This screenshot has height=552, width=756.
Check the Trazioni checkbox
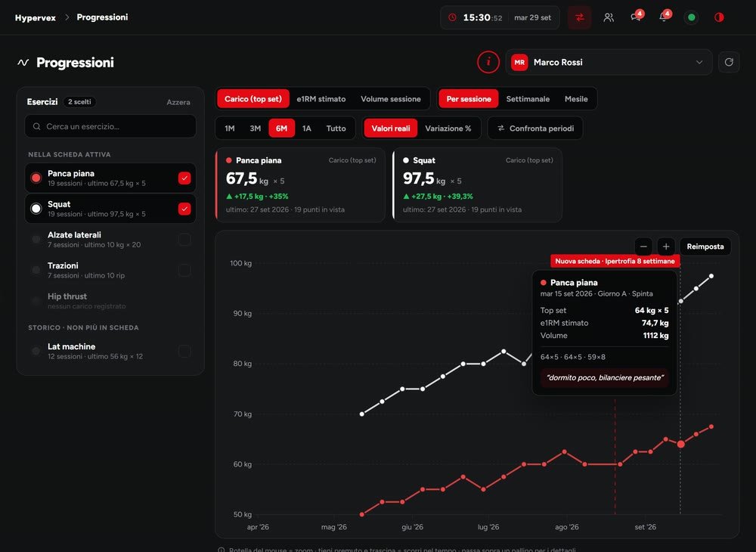(184, 270)
